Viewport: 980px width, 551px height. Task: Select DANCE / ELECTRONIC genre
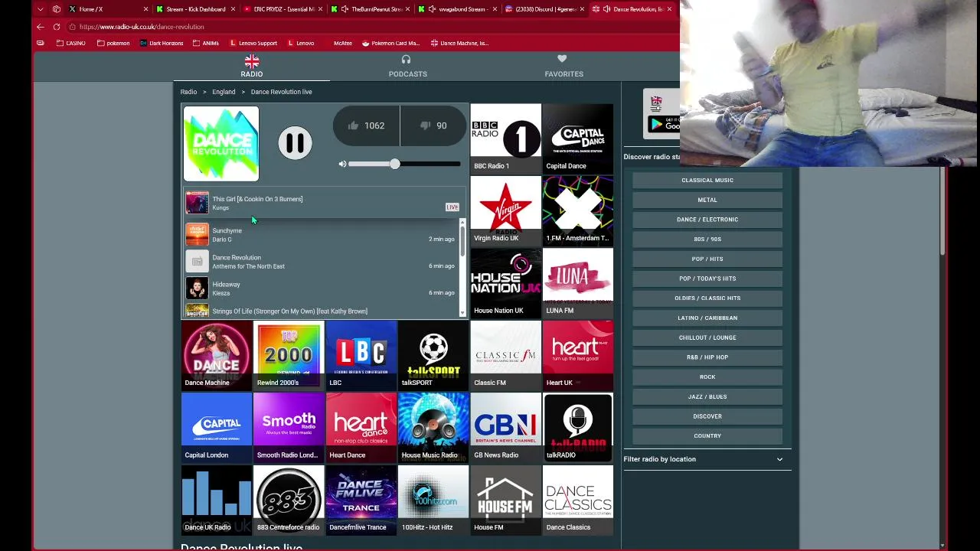pos(707,220)
